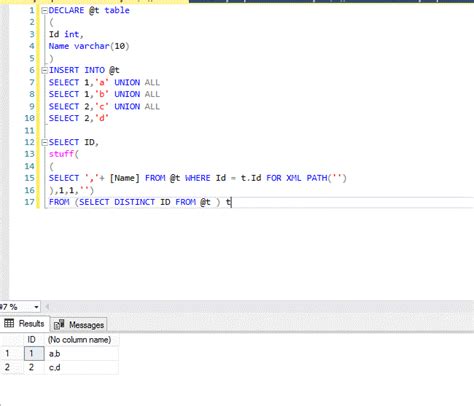This screenshot has width=474, height=406.
Task: Select the ID cell with value 2
Action: pyautogui.click(x=34, y=367)
